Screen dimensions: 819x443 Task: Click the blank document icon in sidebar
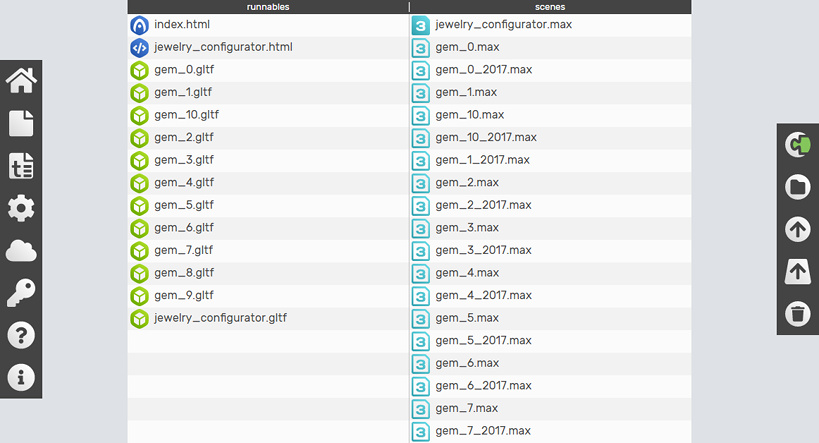[x=21, y=123]
